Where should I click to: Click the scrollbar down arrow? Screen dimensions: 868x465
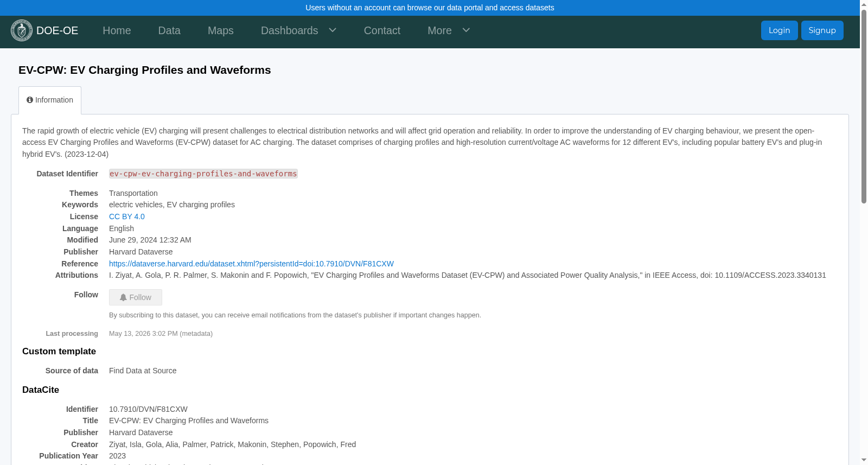point(864,460)
